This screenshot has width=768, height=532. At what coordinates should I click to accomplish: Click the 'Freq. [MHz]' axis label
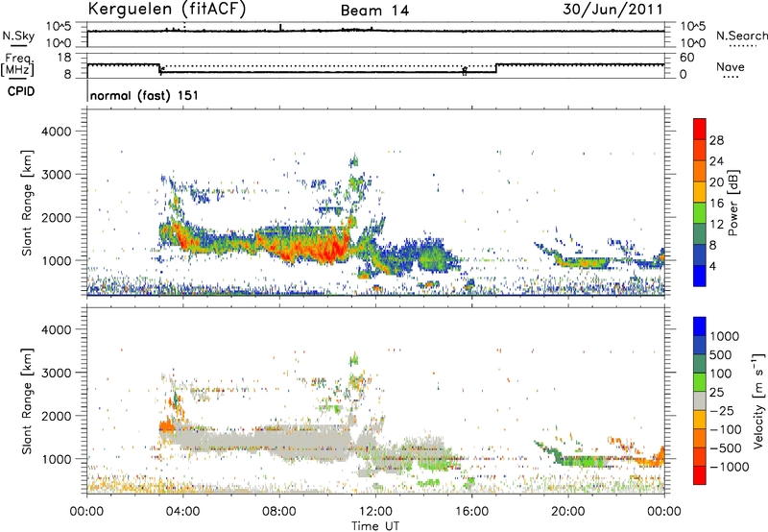point(17,65)
